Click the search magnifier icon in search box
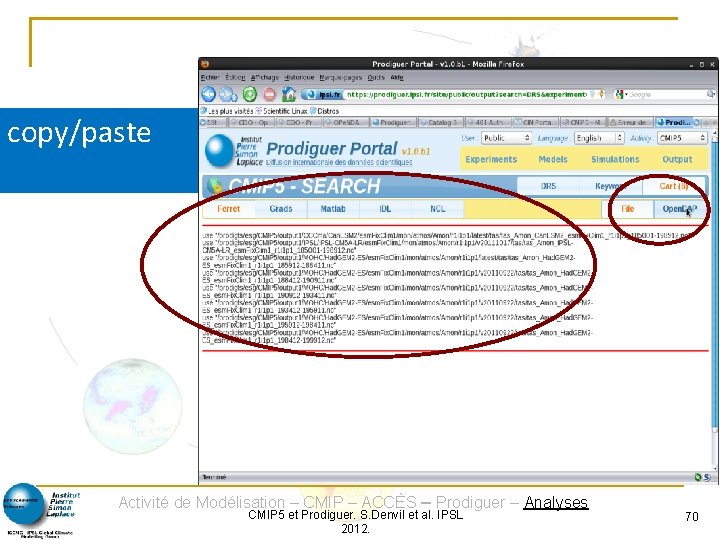The image size is (720, 540). [x=711, y=94]
